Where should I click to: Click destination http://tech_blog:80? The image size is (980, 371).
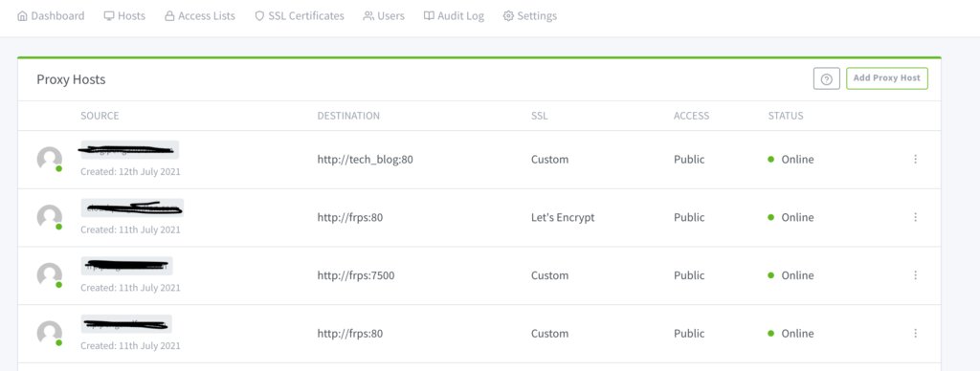click(365, 160)
